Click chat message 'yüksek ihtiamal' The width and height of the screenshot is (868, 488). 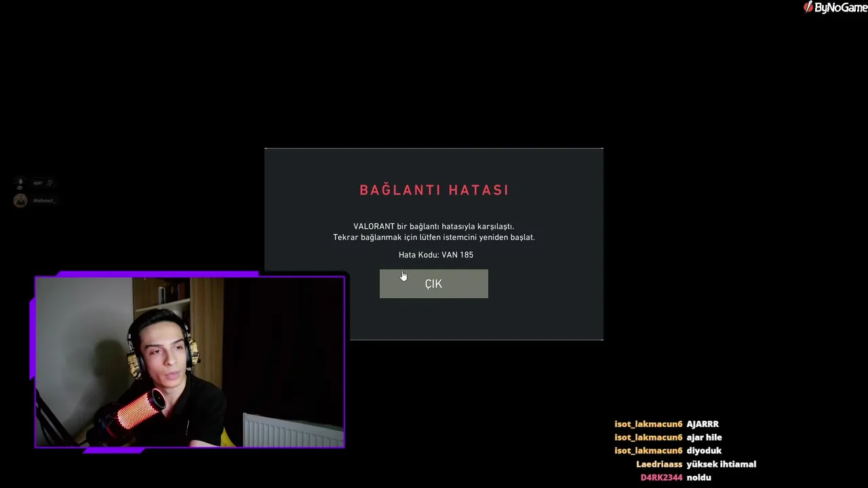[722, 464]
